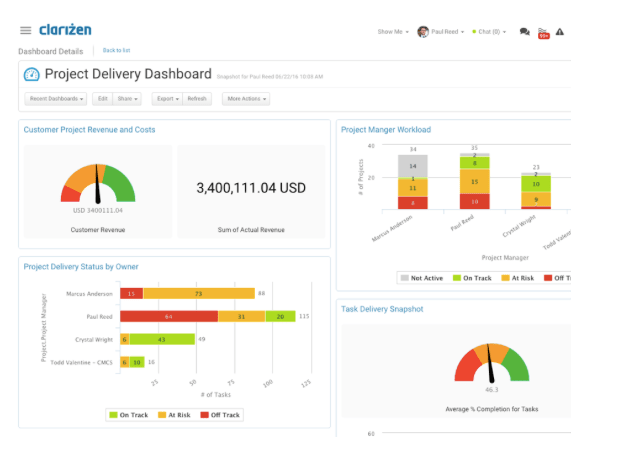
Task: Open the Share dropdown
Action: pyautogui.click(x=127, y=99)
